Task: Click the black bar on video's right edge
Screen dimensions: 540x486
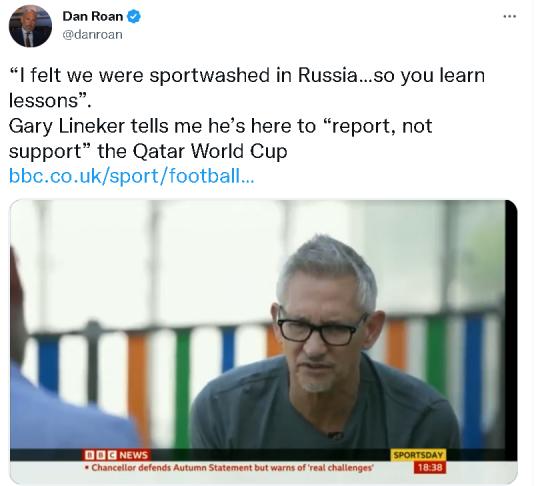Action: coord(511,331)
